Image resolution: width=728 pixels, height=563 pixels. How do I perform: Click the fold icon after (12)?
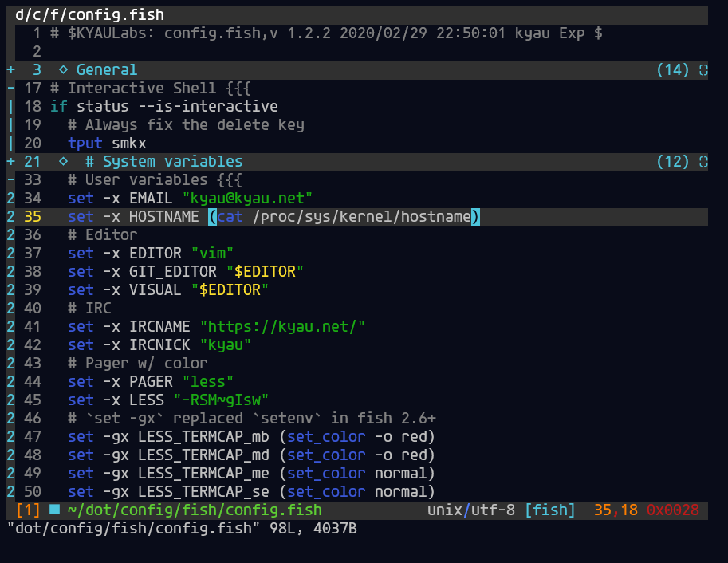703,162
